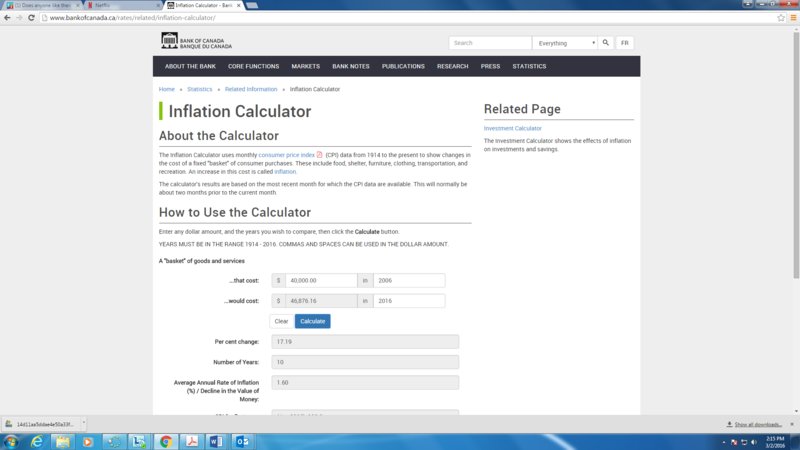Open Microsoft Word from the taskbar
This screenshot has width=800, height=450.
pyautogui.click(x=216, y=441)
